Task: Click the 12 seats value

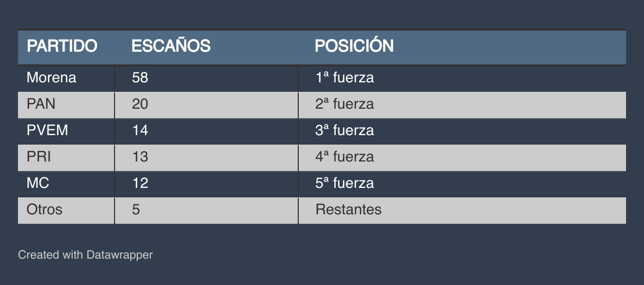Action: pyautogui.click(x=140, y=183)
